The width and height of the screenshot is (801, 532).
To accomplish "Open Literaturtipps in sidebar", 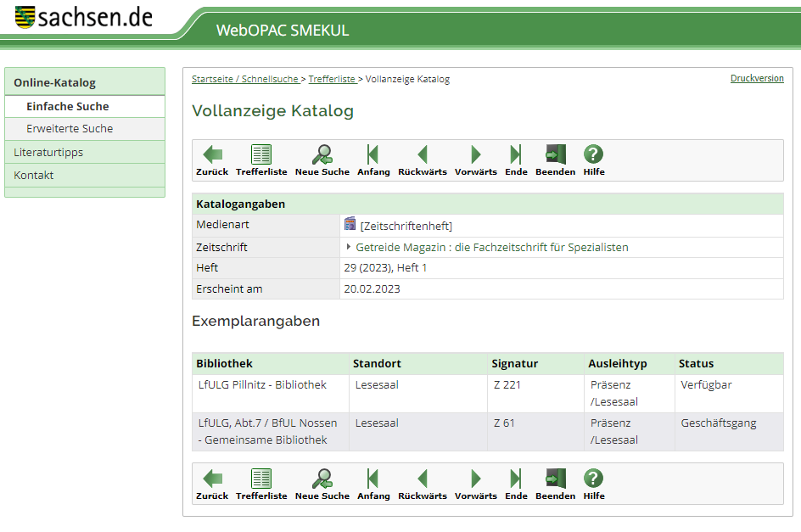I will pyautogui.click(x=85, y=152).
